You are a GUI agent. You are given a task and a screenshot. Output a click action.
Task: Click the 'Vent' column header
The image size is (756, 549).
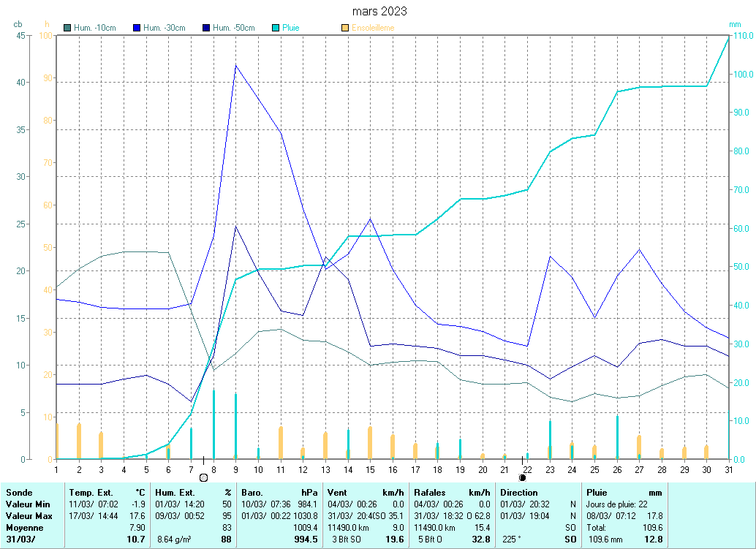tap(338, 493)
